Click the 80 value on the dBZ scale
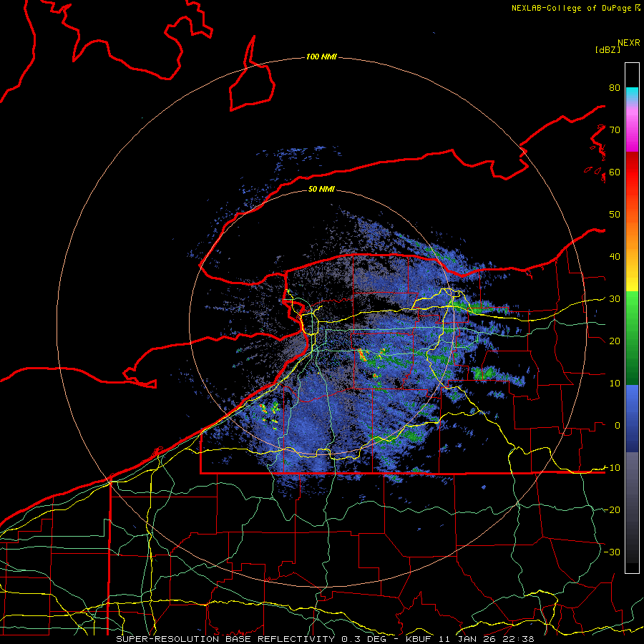 pyautogui.click(x=615, y=88)
